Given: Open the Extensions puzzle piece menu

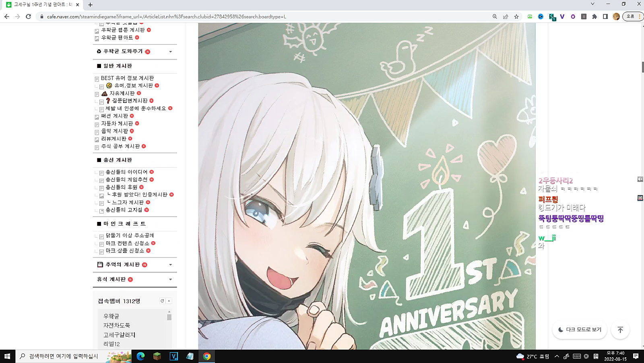Looking at the screenshot, I should click(594, 16).
